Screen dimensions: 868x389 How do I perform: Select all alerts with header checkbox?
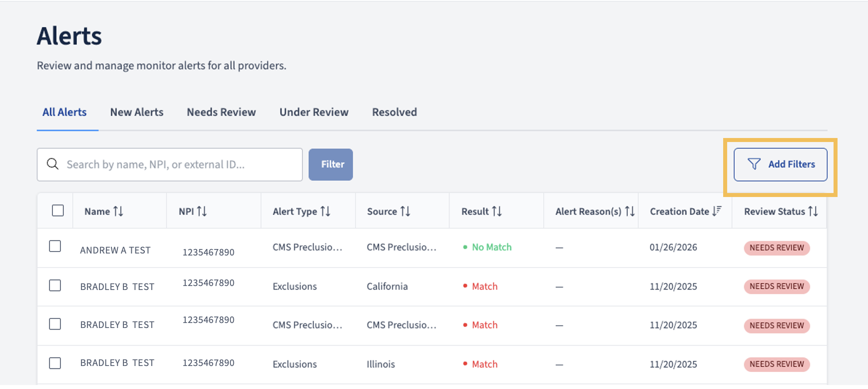pos(58,210)
